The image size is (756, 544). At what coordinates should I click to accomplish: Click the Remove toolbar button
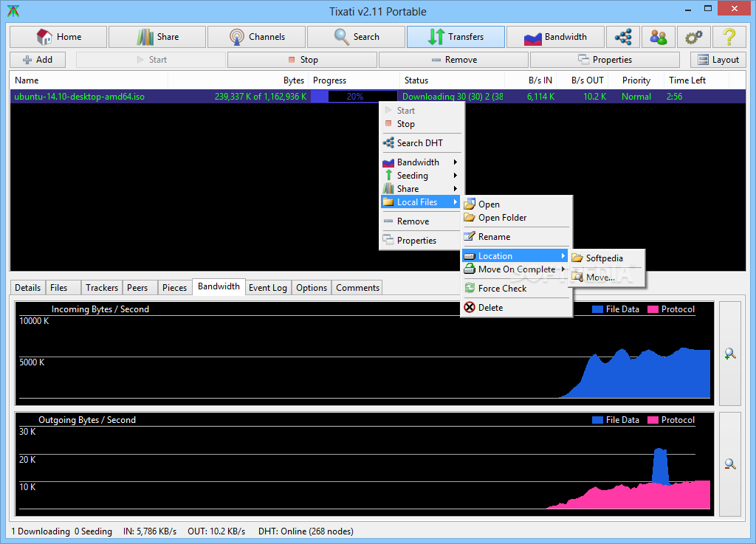(454, 60)
